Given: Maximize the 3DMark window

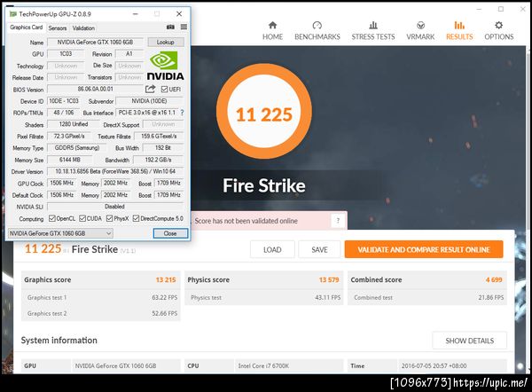Looking at the screenshot, I should (x=501, y=9).
